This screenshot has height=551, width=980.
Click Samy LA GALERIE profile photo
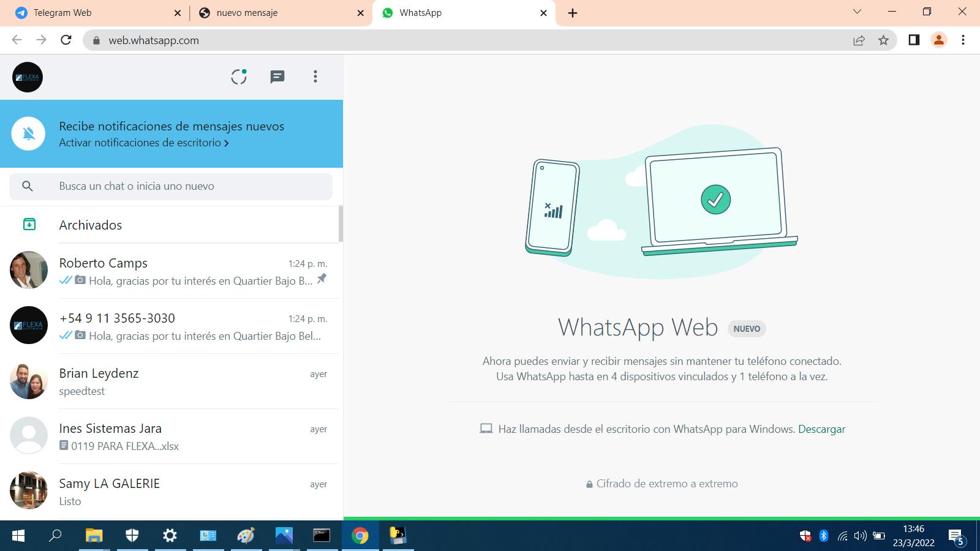click(29, 490)
